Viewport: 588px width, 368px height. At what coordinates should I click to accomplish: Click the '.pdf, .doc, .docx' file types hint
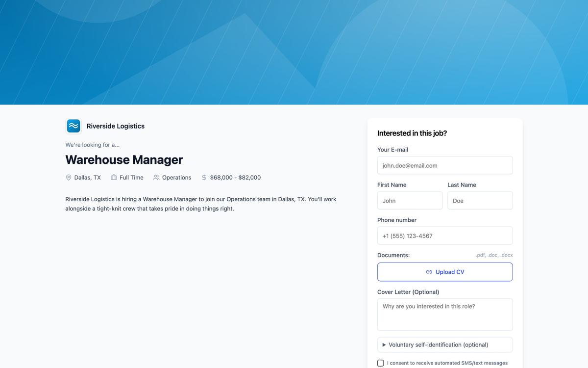(x=494, y=255)
